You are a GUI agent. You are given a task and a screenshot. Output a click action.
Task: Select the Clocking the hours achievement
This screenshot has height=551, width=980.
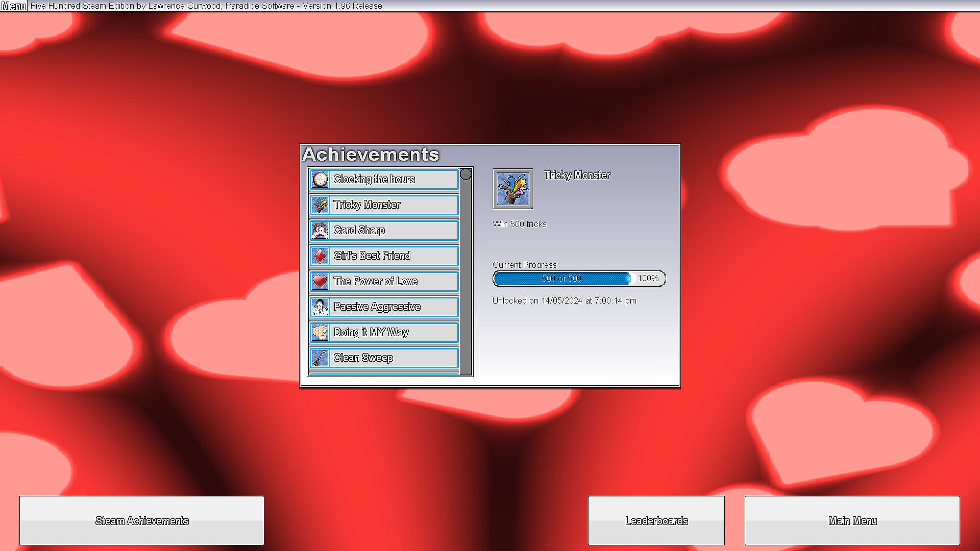(x=393, y=180)
